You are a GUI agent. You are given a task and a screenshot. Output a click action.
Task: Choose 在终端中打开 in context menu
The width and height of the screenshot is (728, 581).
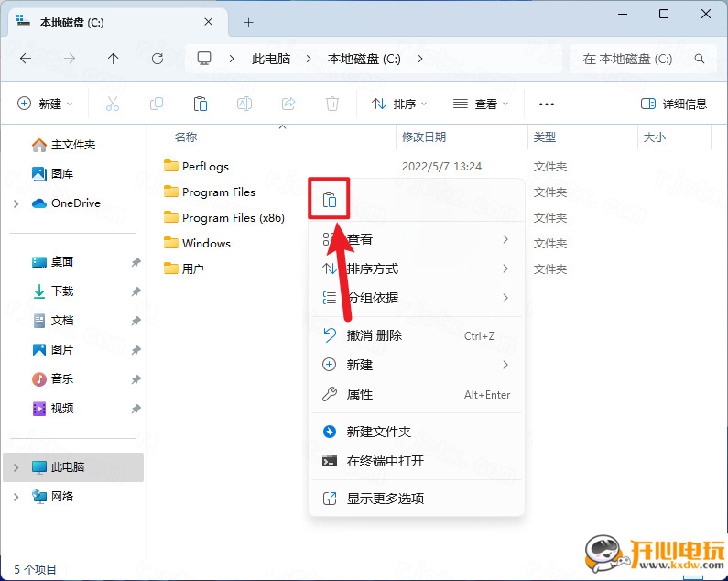[x=417, y=461]
